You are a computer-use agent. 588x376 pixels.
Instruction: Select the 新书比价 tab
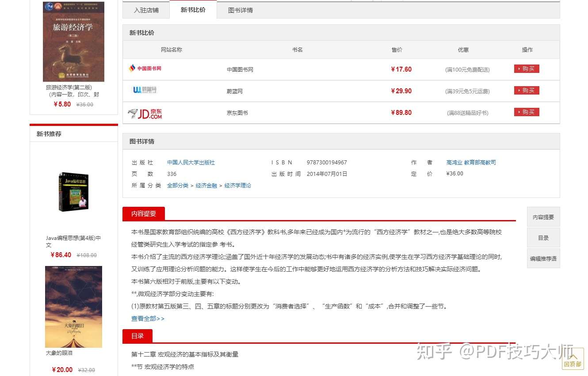click(x=193, y=10)
